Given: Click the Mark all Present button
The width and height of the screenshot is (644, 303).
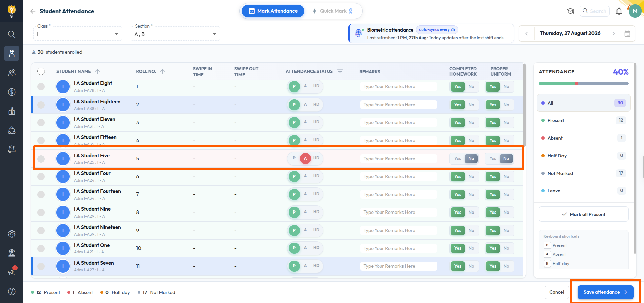Looking at the screenshot, I should 584,214.
